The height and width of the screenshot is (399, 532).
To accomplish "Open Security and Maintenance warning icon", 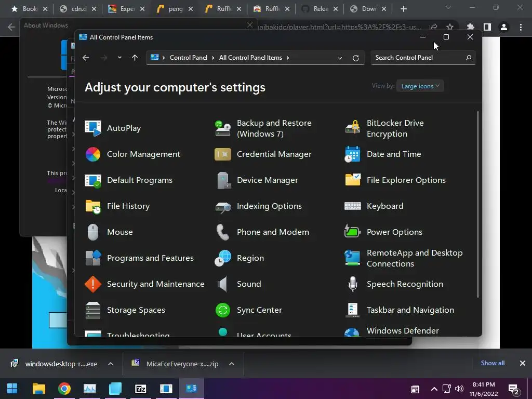I will [x=92, y=284].
